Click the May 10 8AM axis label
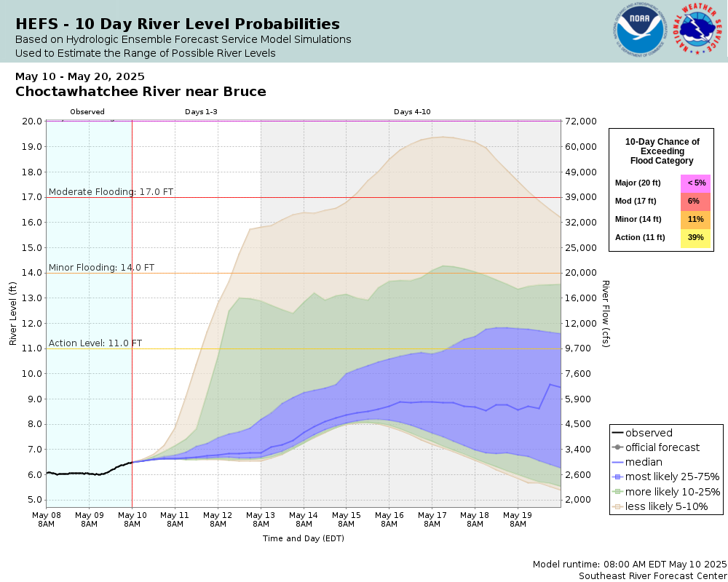The width and height of the screenshot is (728, 582). coord(132,519)
